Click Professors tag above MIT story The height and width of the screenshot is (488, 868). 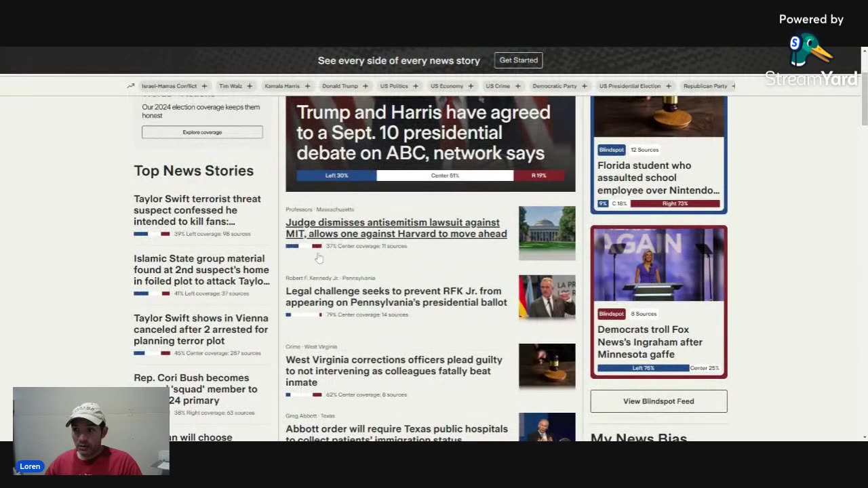[x=299, y=209]
